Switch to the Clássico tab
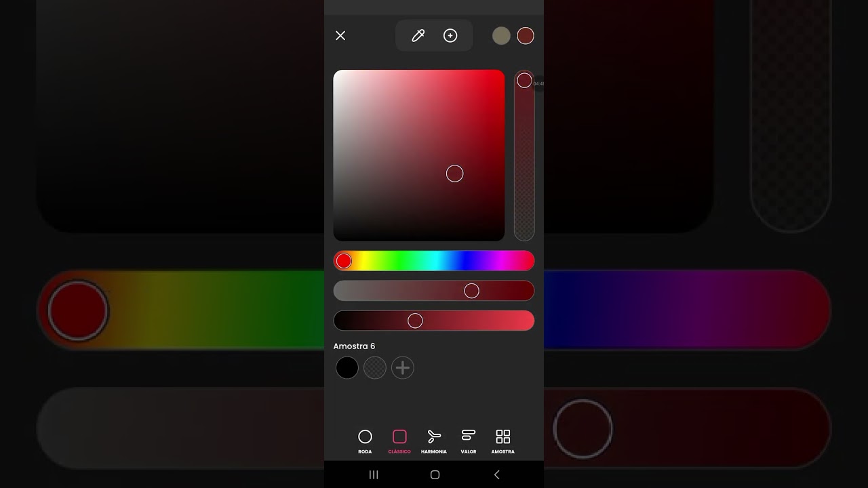This screenshot has width=868, height=488. pos(399,441)
